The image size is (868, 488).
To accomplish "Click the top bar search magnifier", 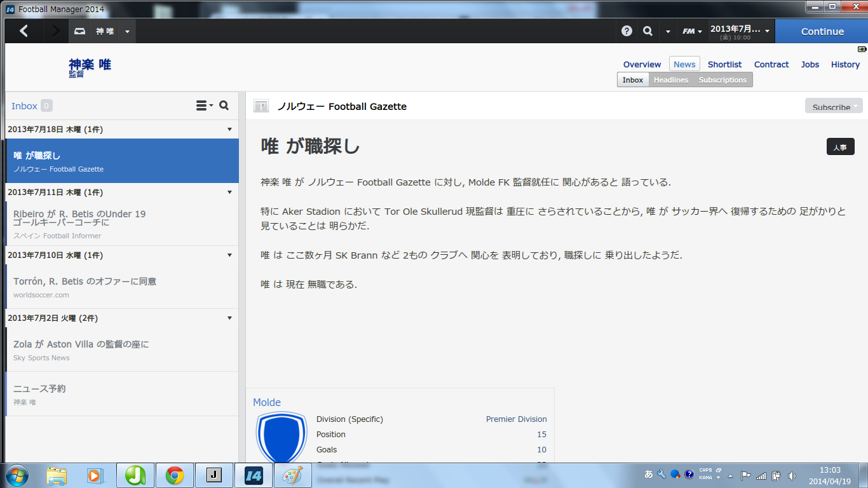I will (x=648, y=31).
